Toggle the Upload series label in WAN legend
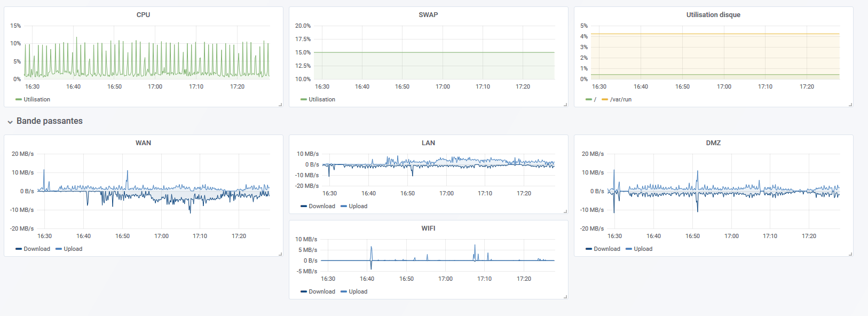Screen dimensions: 868x316 [x=73, y=249]
